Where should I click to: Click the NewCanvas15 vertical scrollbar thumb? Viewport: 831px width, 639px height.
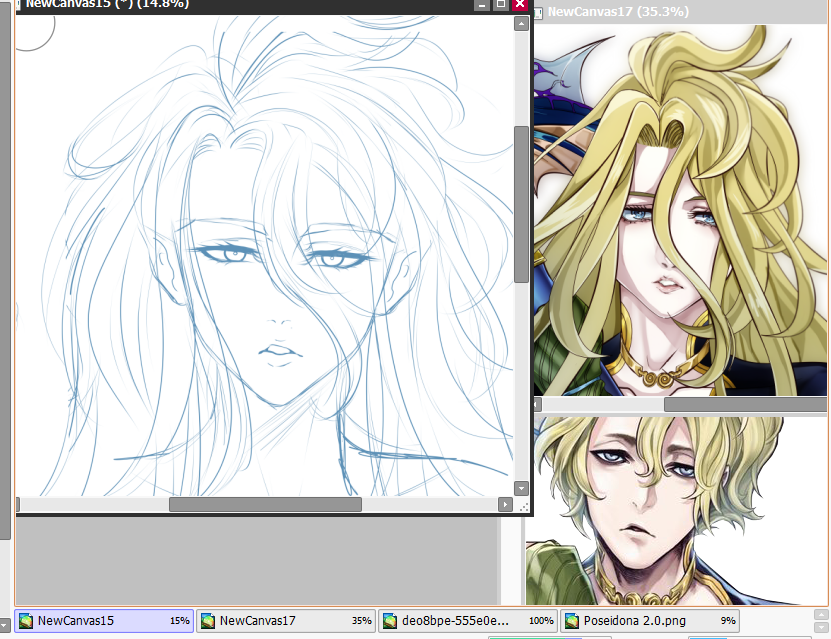tap(521, 205)
